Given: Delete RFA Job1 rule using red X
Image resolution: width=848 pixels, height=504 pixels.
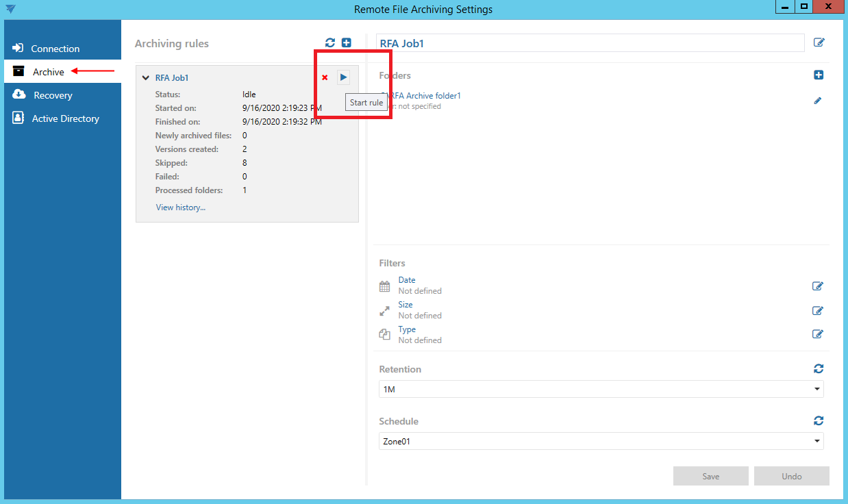Looking at the screenshot, I should tap(325, 77).
